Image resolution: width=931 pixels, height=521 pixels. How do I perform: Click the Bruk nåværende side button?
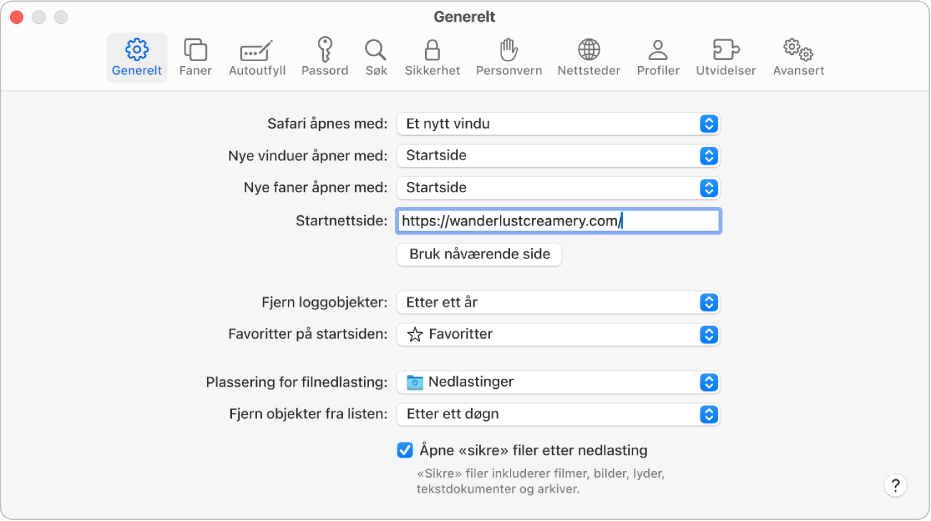point(480,254)
